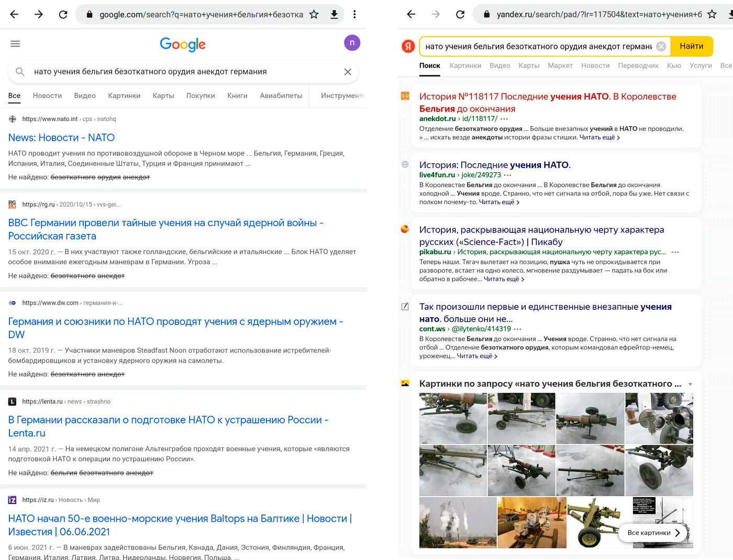Click the Google logo
The height and width of the screenshot is (560, 733).
[183, 44]
